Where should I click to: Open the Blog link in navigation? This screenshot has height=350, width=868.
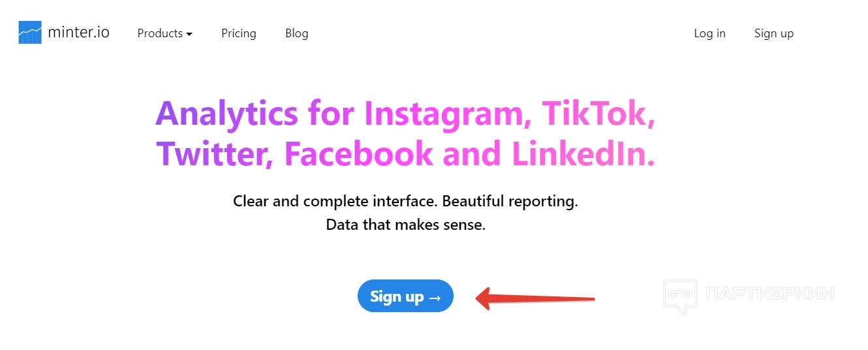296,33
